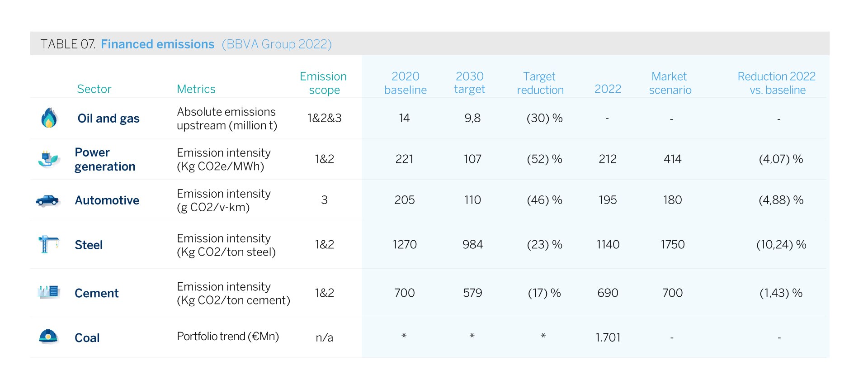The width and height of the screenshot is (868, 385).
Task: Click the 'Financed emissions' title text
Action: pos(157,44)
